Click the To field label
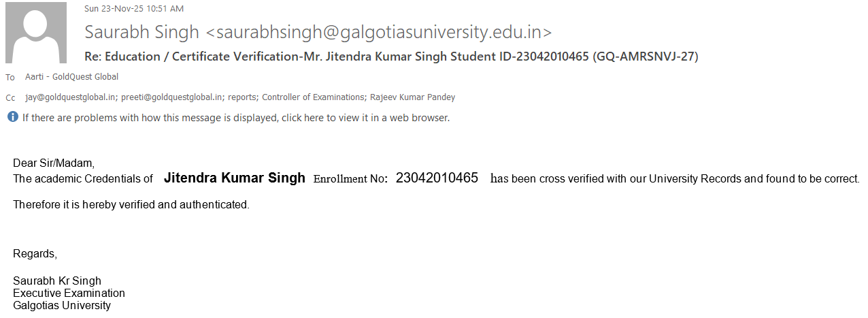Viewport: 868px width, 318px height. click(x=10, y=78)
